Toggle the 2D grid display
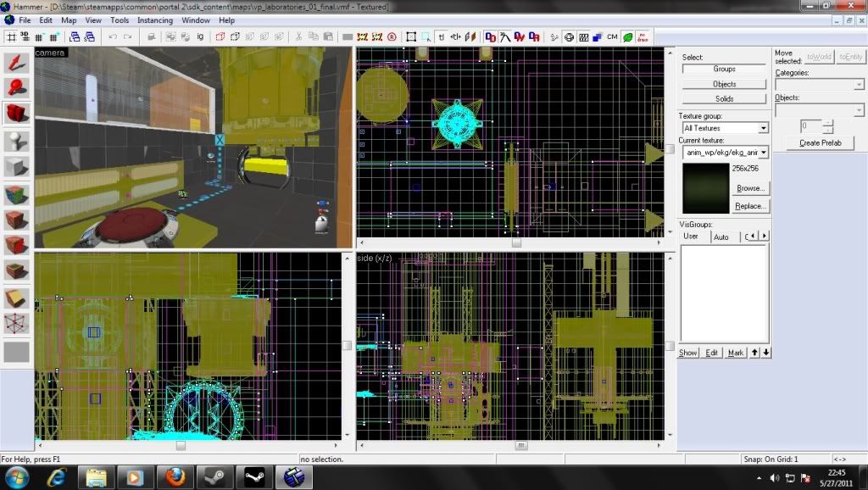 (10, 37)
